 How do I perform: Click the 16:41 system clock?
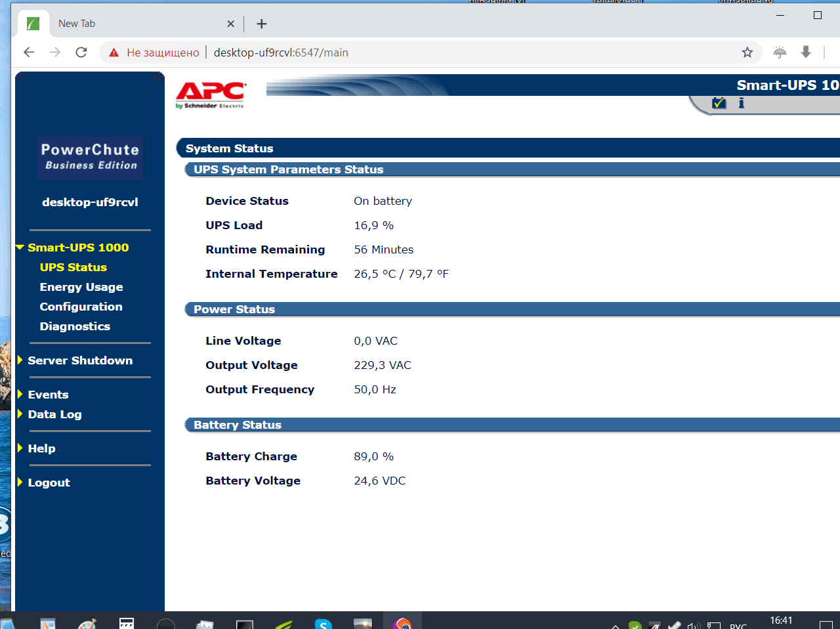pyautogui.click(x=781, y=620)
